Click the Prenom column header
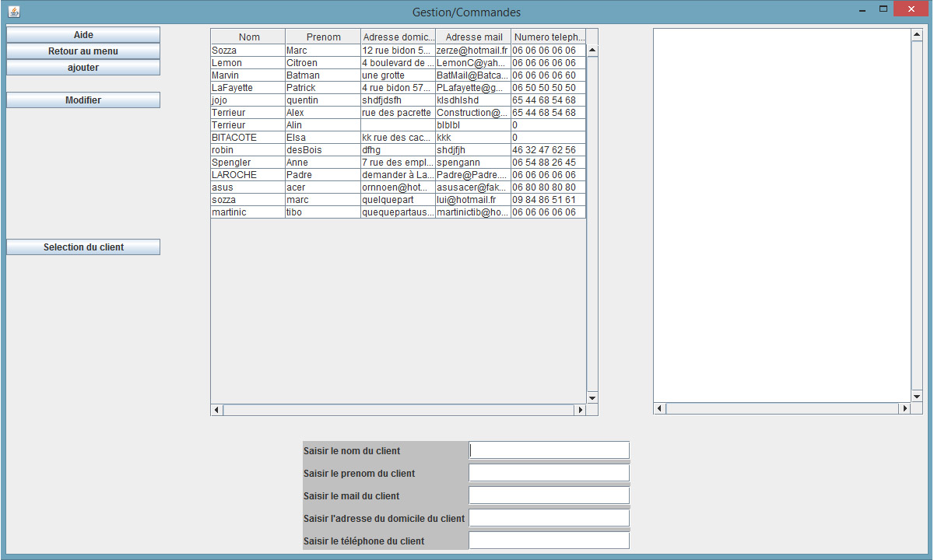 click(x=323, y=37)
